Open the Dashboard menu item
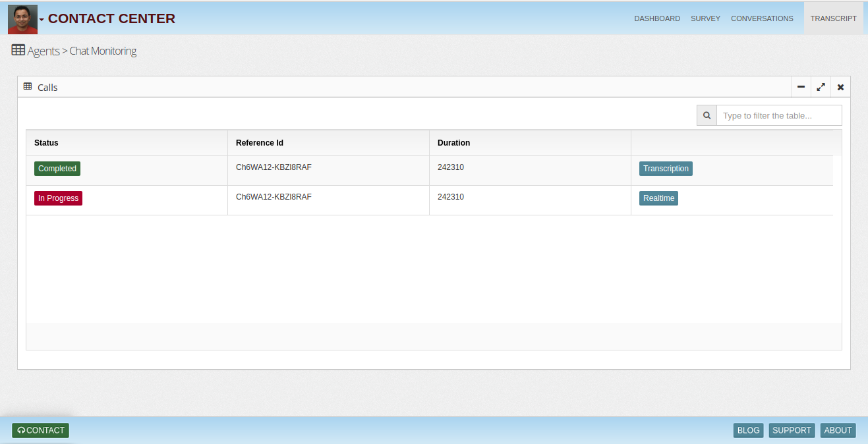 (x=656, y=18)
